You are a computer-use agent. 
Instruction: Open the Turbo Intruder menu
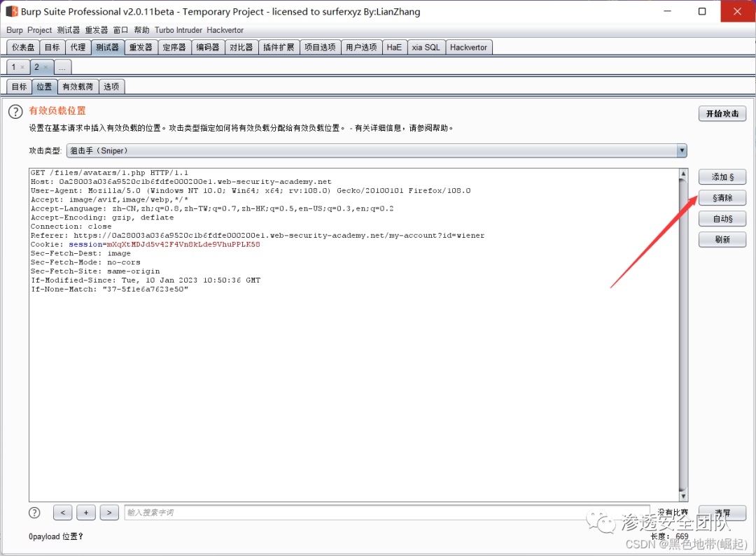(x=178, y=30)
